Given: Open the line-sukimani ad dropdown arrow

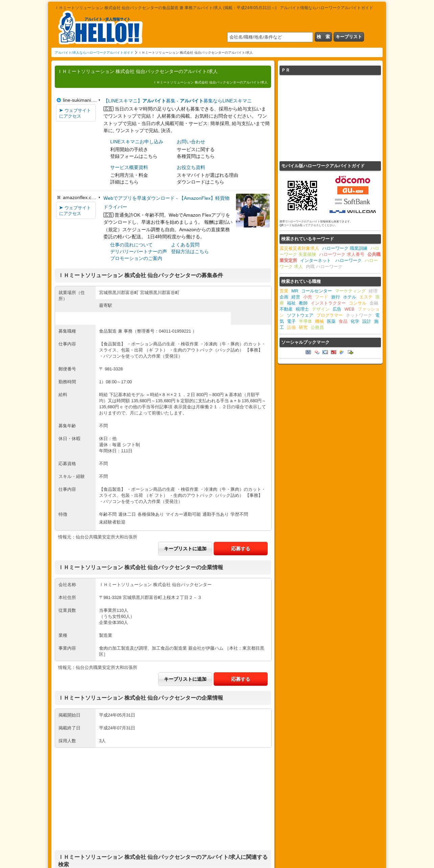Looking at the screenshot, I should (x=99, y=100).
